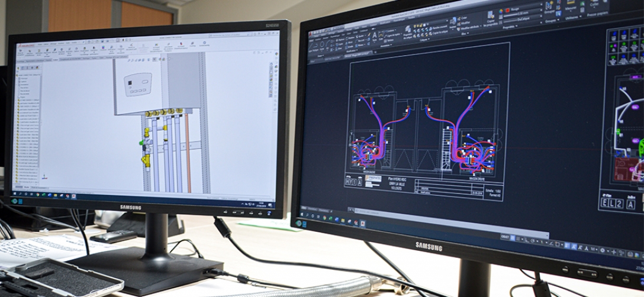
Task: Open the Rouge color dropdown
Action: pyautogui.click(x=521, y=10)
